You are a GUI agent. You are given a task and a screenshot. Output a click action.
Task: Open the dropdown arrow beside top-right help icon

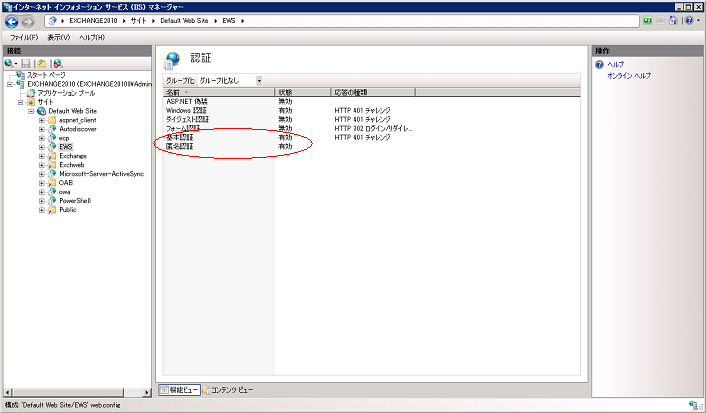(x=698, y=21)
